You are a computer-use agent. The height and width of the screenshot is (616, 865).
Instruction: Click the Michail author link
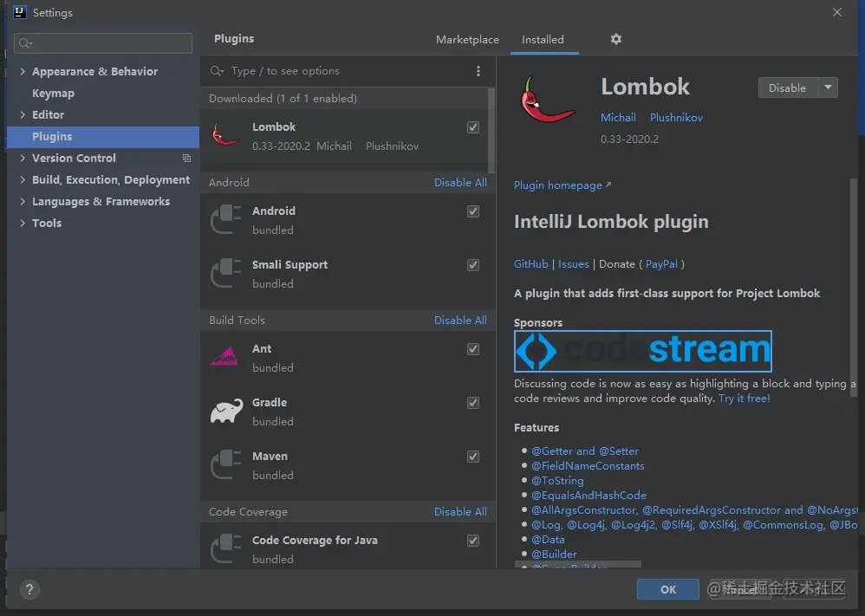tap(618, 118)
